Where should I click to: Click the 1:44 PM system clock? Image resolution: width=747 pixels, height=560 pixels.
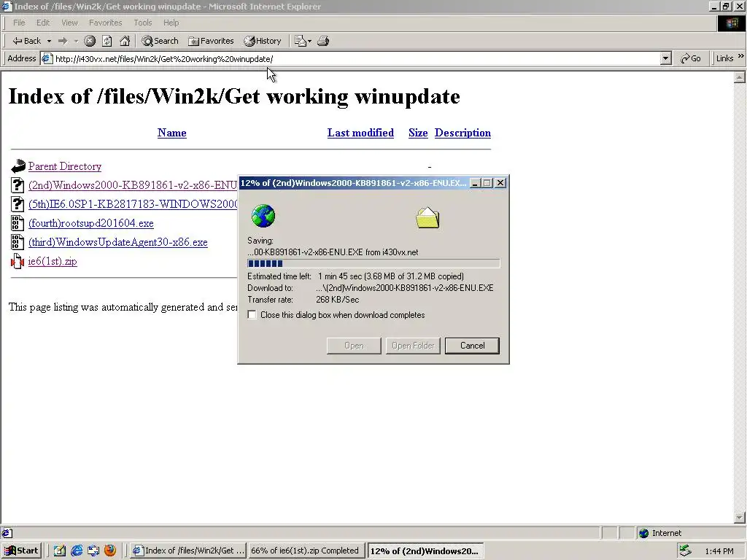[719, 551]
